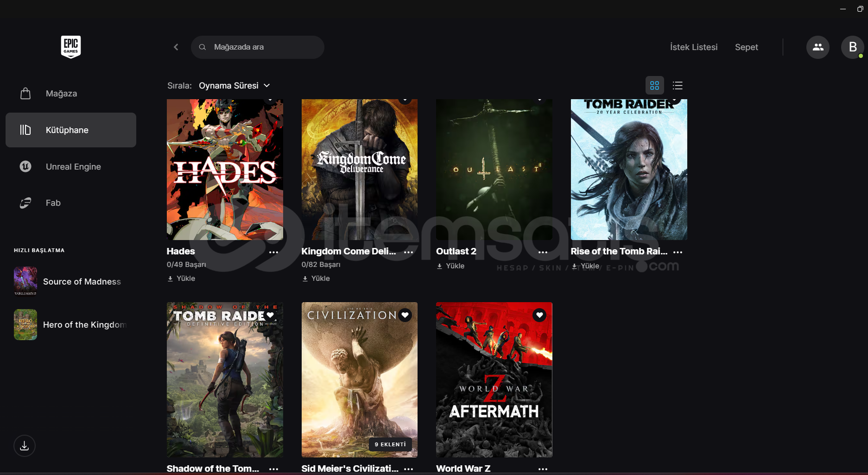
Task: Open Sepet in the top bar
Action: tap(747, 47)
